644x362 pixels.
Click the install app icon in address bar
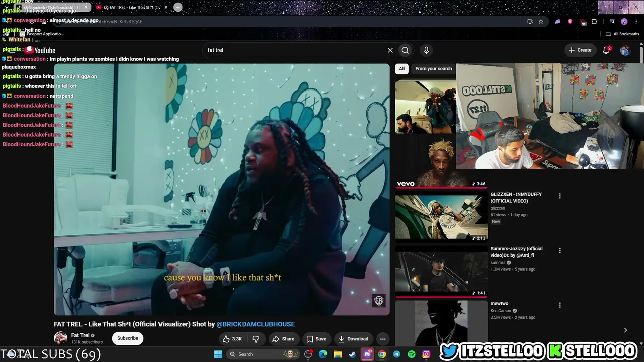(x=530, y=22)
